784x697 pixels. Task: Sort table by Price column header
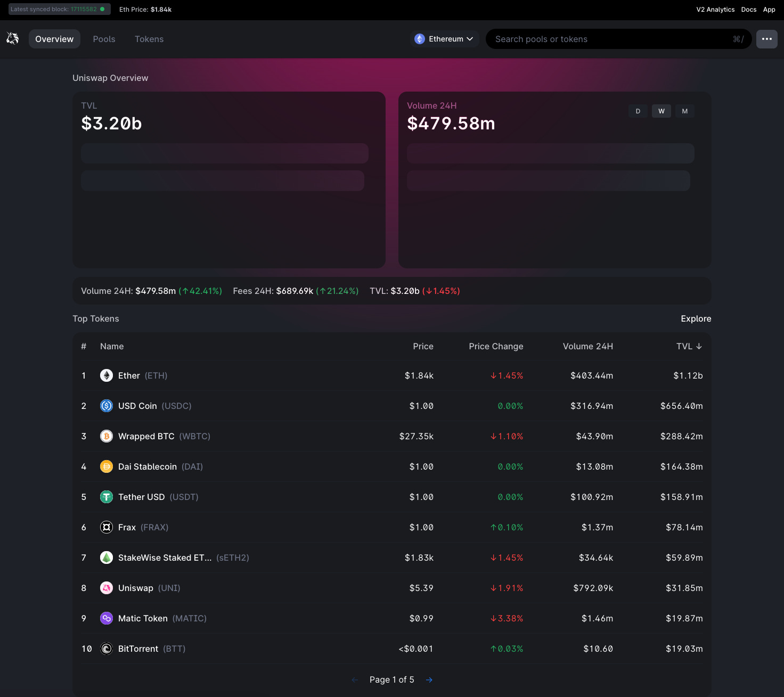423,346
